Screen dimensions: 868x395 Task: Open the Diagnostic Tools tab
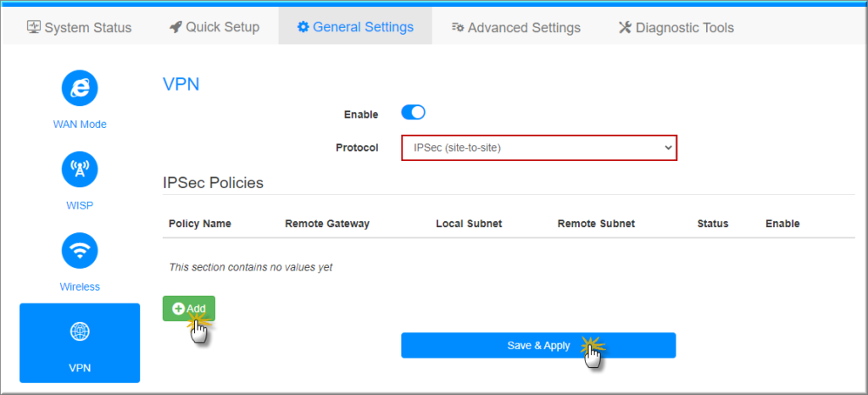point(676,27)
